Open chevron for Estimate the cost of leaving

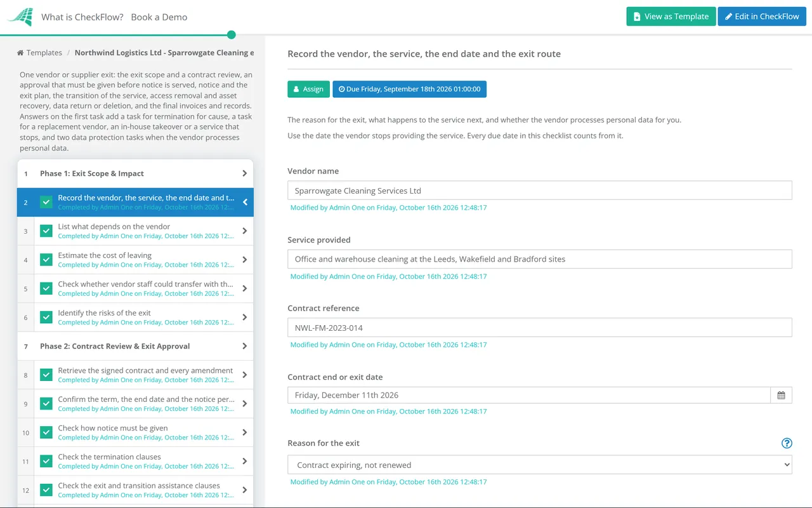245,260
